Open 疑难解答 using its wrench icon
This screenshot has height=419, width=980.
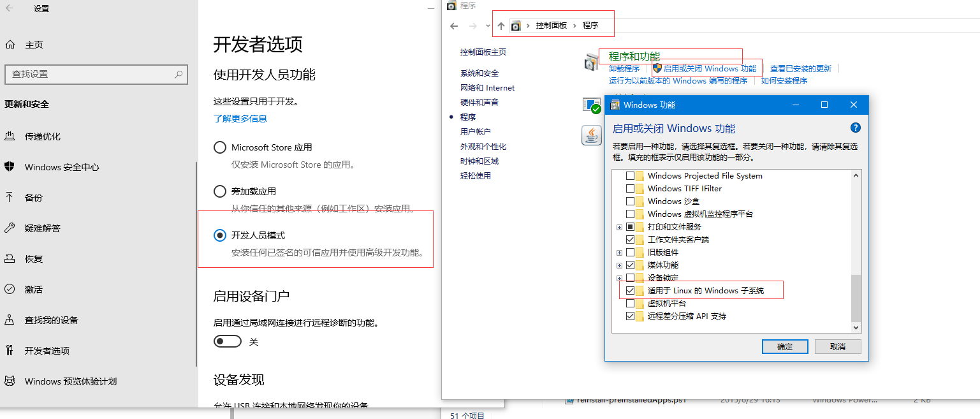9,228
